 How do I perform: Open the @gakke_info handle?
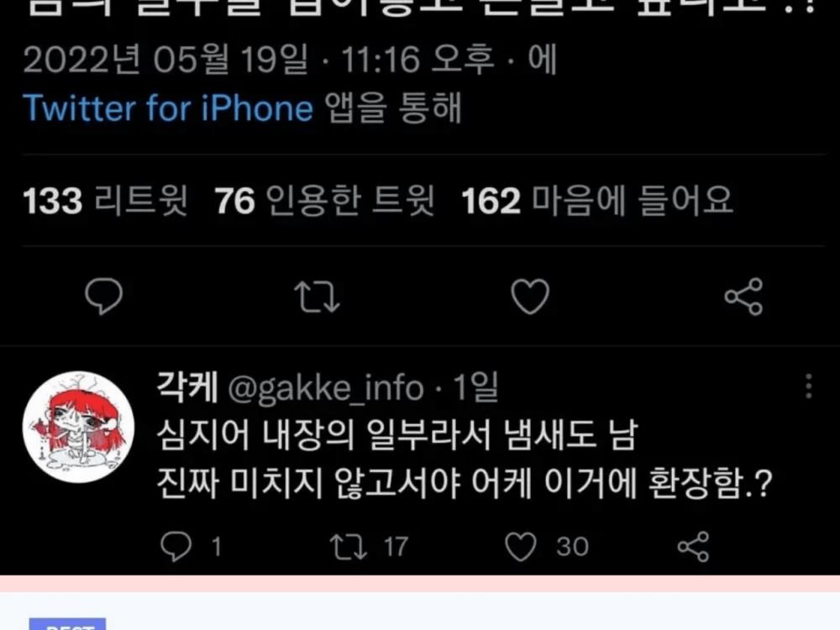[326, 388]
